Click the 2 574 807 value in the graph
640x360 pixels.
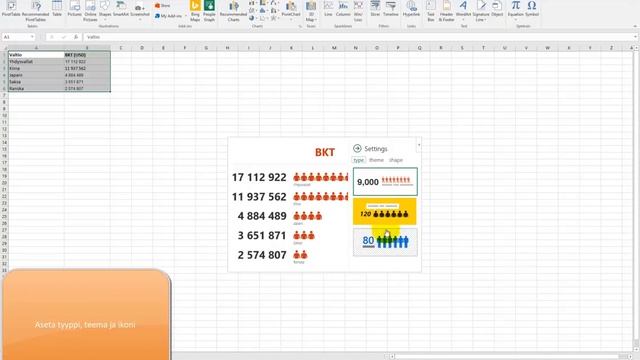click(x=262, y=255)
